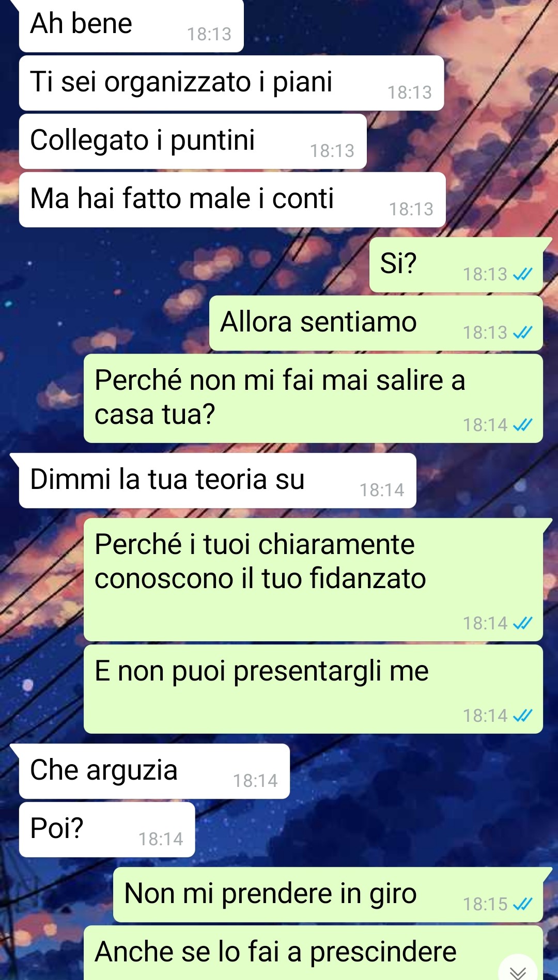Screen dimensions: 558x980
Task: Tap blue ticks on 'E non puoi presentargli me'
Action: point(522,716)
